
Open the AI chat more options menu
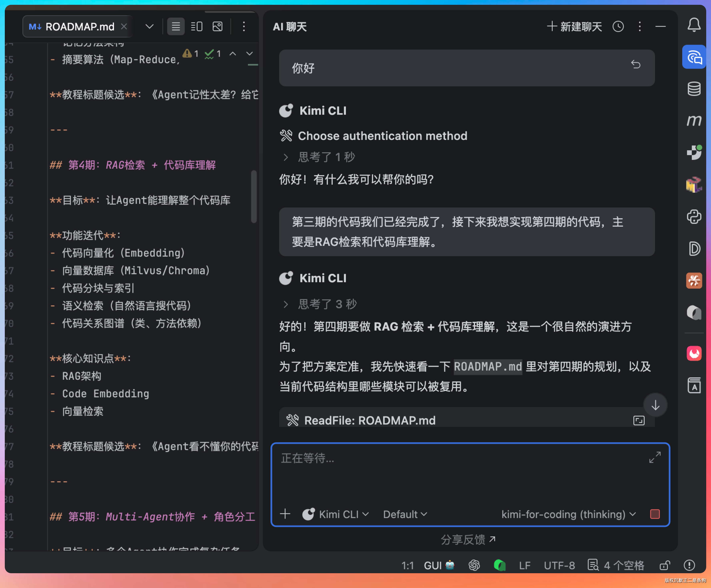pos(640,26)
